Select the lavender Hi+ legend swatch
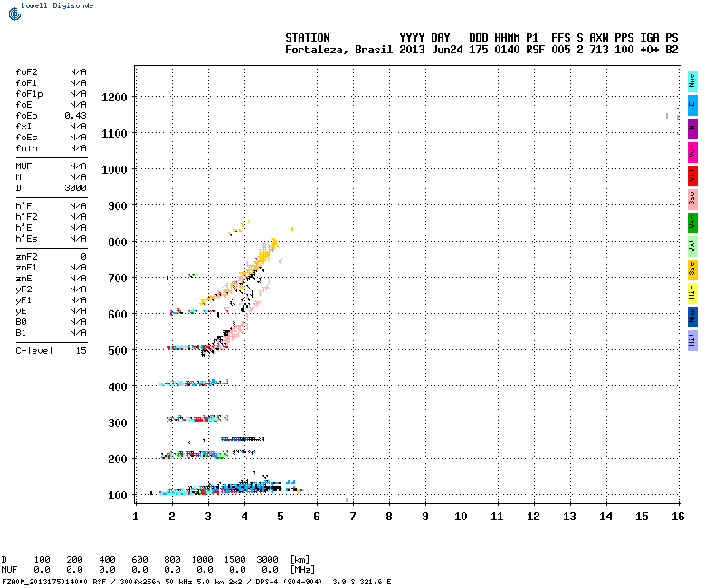724x588 pixels. point(692,340)
